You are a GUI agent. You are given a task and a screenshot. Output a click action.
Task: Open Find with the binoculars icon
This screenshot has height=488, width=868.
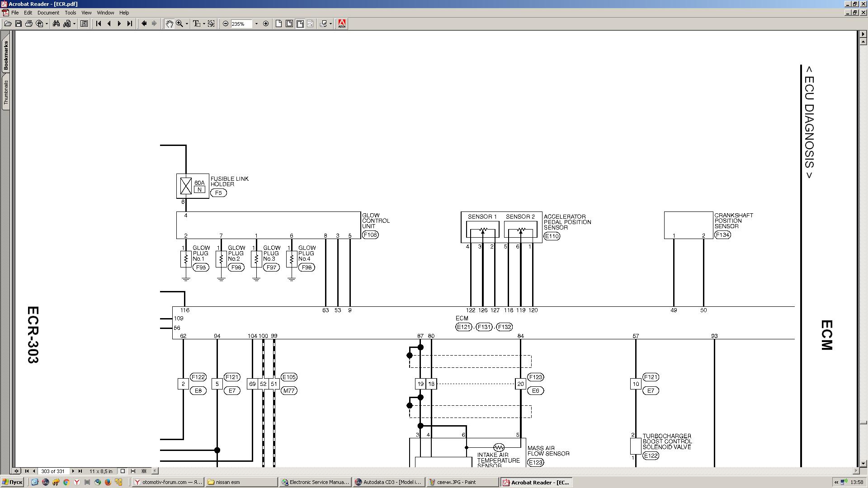click(57, 23)
